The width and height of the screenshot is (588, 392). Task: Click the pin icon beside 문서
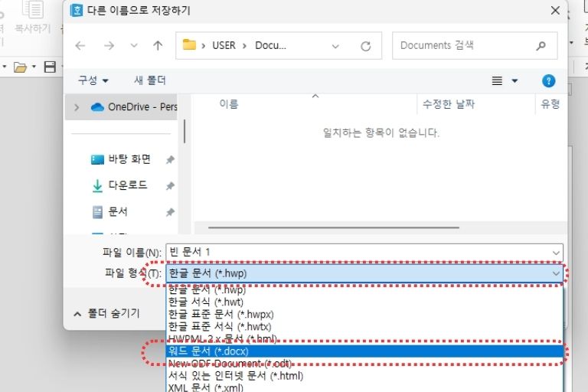(x=170, y=212)
